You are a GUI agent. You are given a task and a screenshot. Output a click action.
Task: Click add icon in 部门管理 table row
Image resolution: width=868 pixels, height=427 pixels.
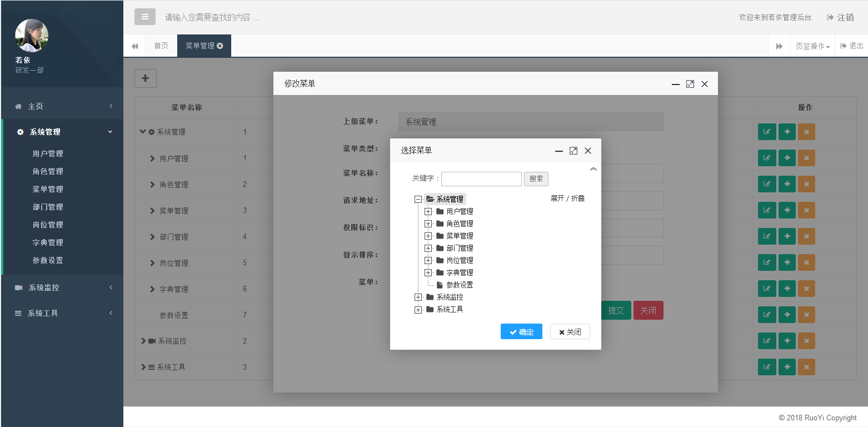(787, 236)
